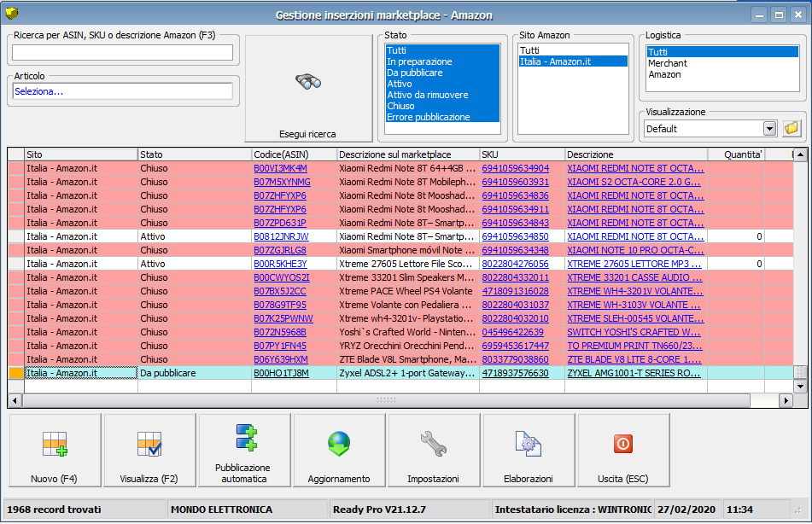Click the row selector of the Zyxel row
The width and height of the screenshot is (812, 524).
[16, 373]
